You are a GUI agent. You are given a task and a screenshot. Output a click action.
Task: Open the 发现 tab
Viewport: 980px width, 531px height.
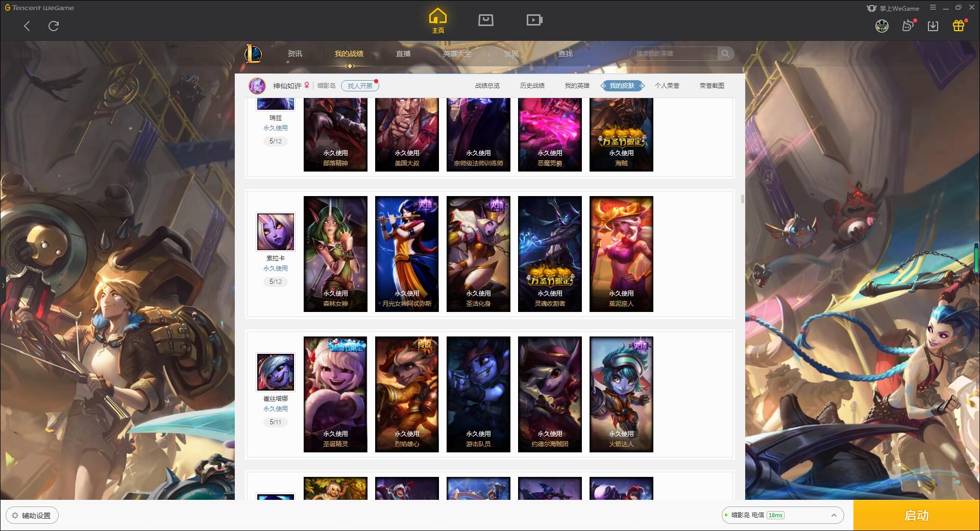(x=511, y=54)
